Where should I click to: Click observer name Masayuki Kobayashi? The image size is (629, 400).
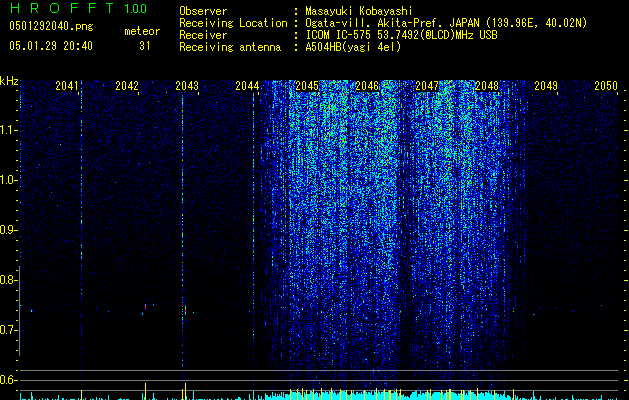click(x=359, y=11)
